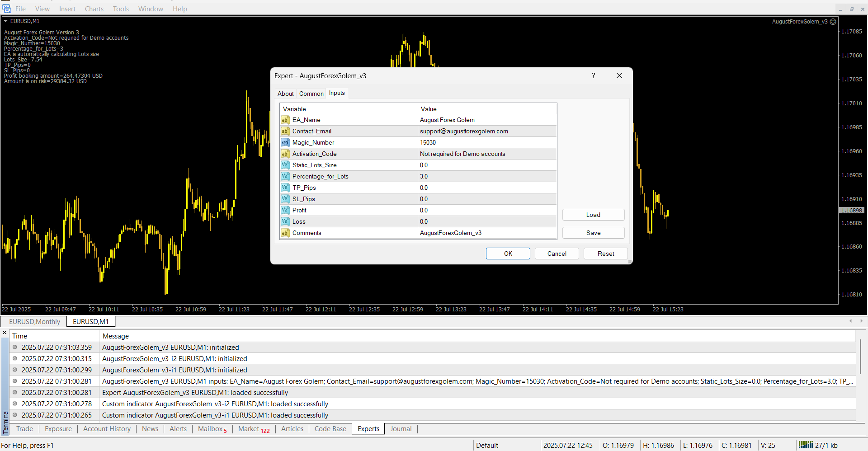The width and height of the screenshot is (868, 451).
Task: Click the EA_Name string variable icon
Action: click(x=285, y=120)
